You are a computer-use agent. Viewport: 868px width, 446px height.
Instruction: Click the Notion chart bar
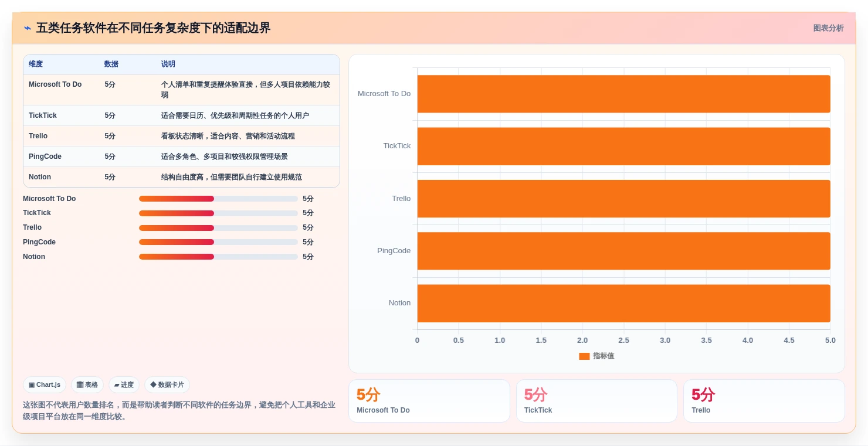point(623,303)
